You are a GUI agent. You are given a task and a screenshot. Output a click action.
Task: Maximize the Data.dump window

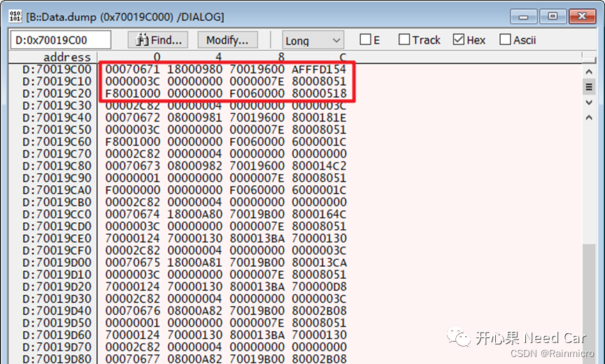point(553,16)
